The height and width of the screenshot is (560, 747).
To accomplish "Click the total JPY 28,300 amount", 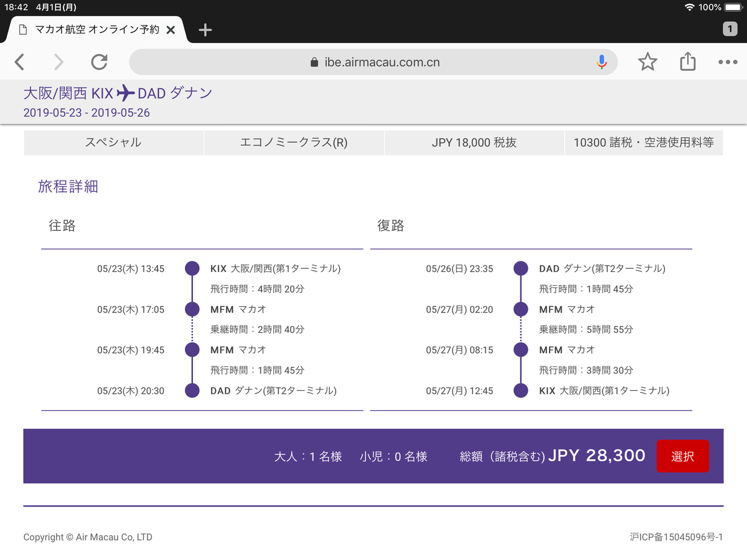I will (x=597, y=455).
